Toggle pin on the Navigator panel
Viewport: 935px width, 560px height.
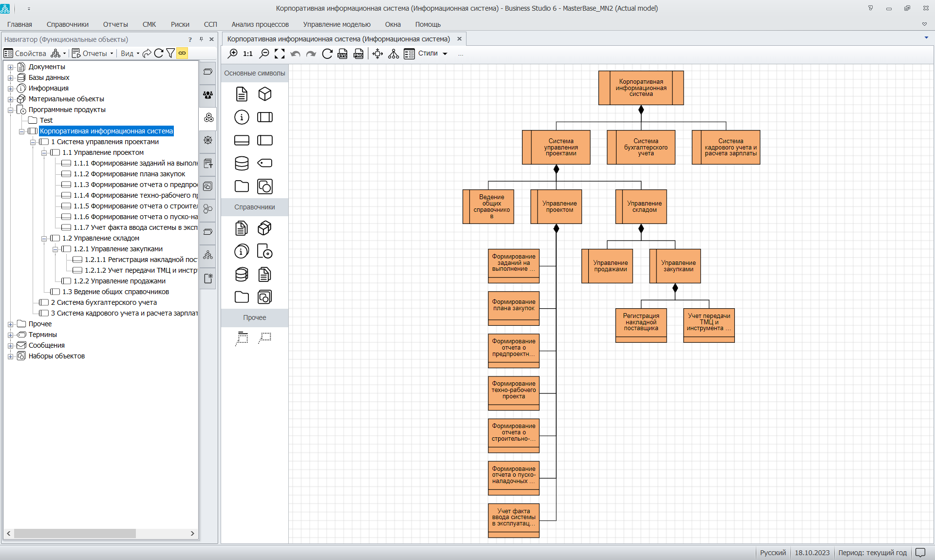(x=201, y=39)
